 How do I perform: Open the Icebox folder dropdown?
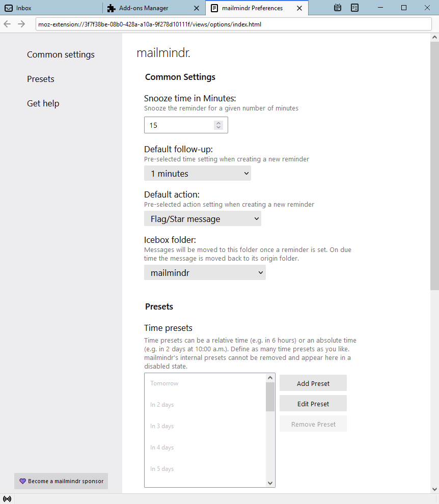click(x=205, y=272)
